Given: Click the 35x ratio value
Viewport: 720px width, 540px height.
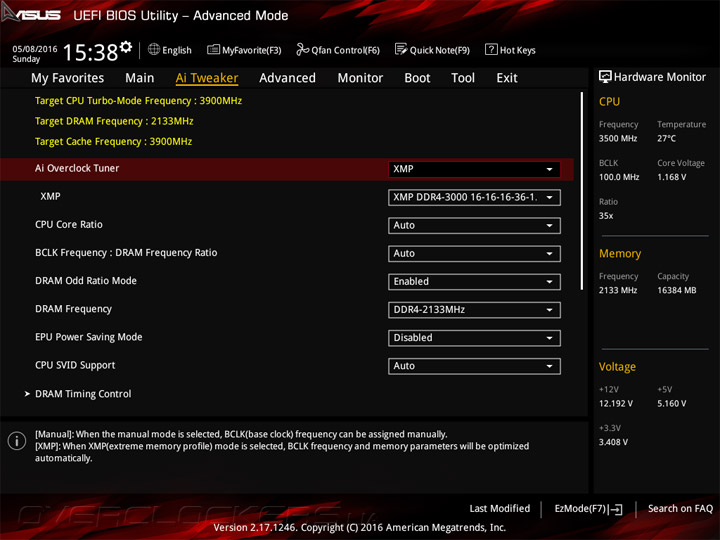Looking at the screenshot, I should [606, 216].
